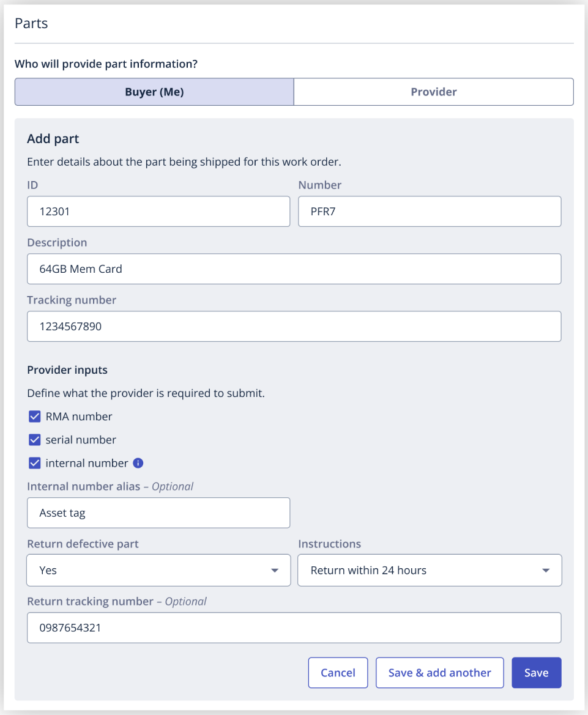This screenshot has height=715, width=588.
Task: Click the Cancel button
Action: (x=338, y=673)
